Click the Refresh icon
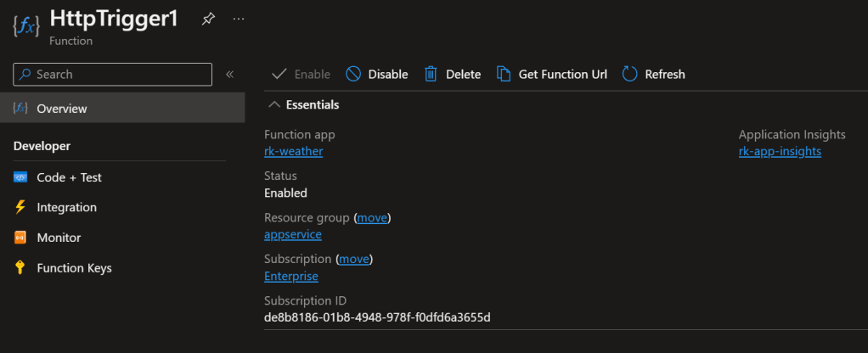The height and width of the screenshot is (353, 868). coord(629,75)
